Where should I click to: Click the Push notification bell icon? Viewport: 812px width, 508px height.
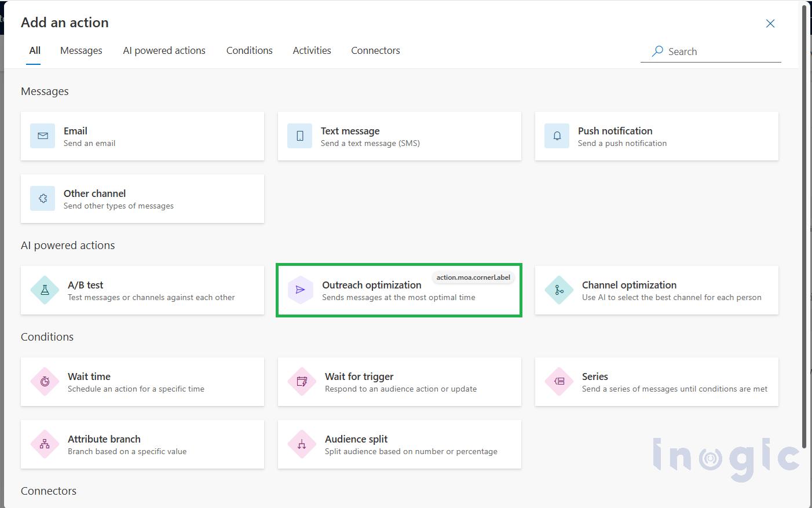click(x=557, y=136)
